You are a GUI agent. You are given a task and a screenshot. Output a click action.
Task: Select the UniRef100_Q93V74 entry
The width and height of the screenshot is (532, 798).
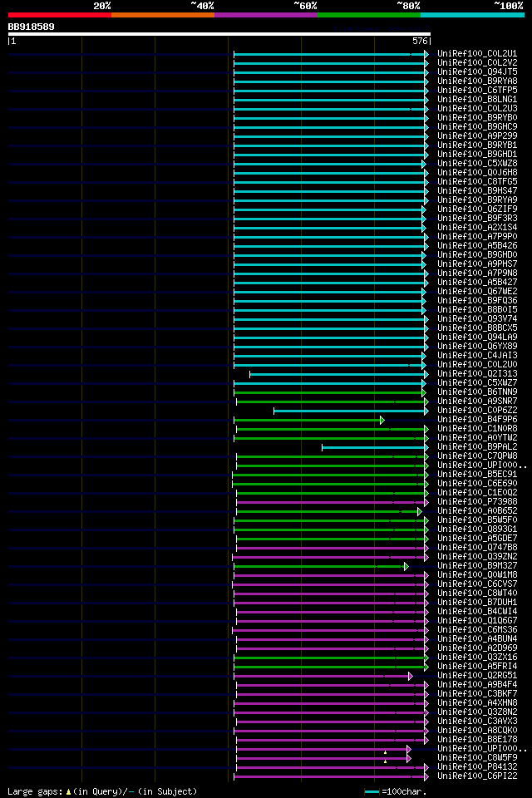click(477, 319)
